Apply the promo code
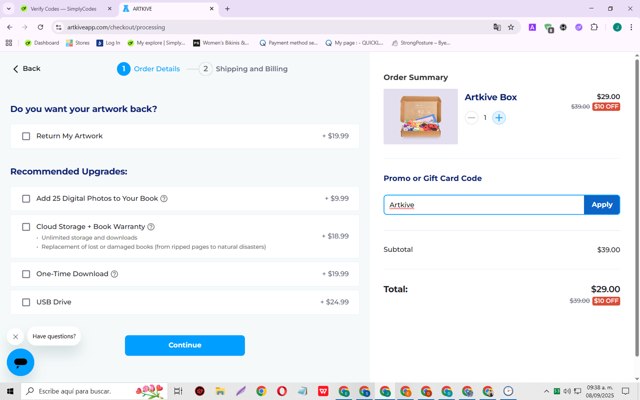This screenshot has width=640, height=400. point(602,205)
